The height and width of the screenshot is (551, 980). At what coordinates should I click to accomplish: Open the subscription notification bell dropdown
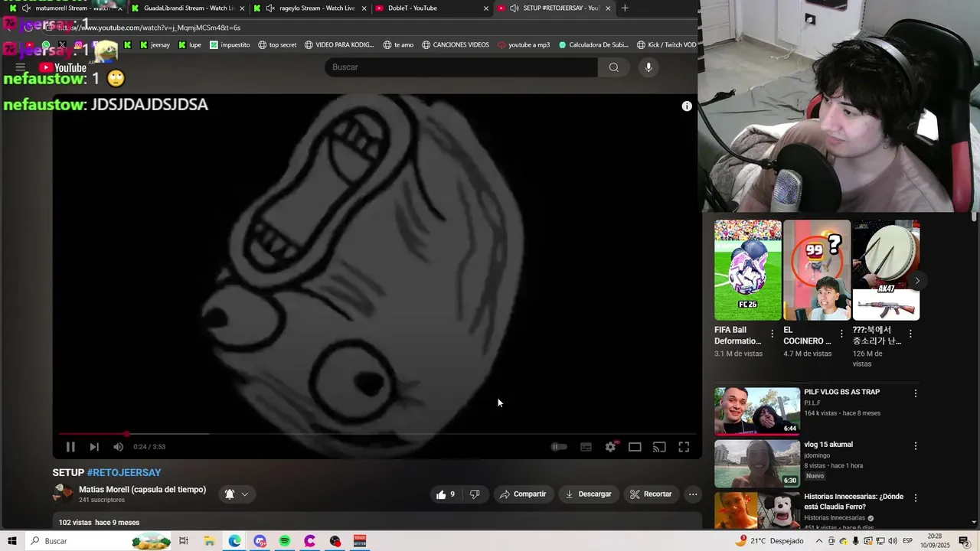(x=237, y=494)
